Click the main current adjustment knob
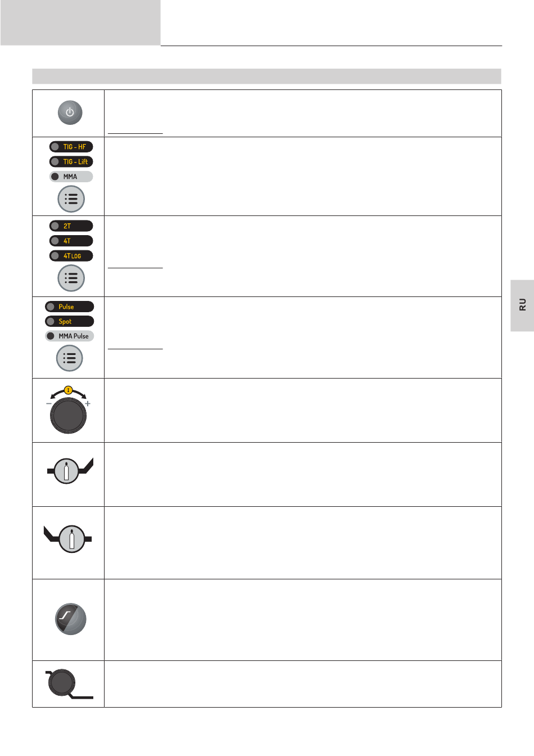Screen dimensions: 534x756 click(x=68, y=416)
